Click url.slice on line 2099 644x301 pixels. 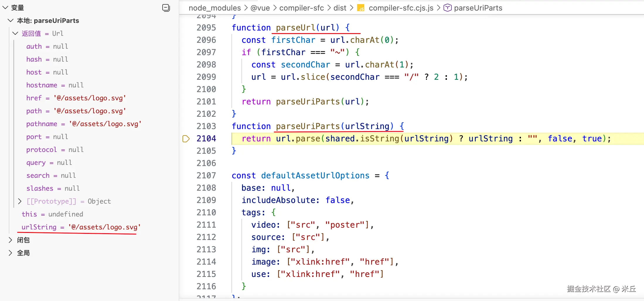pyautogui.click(x=303, y=77)
